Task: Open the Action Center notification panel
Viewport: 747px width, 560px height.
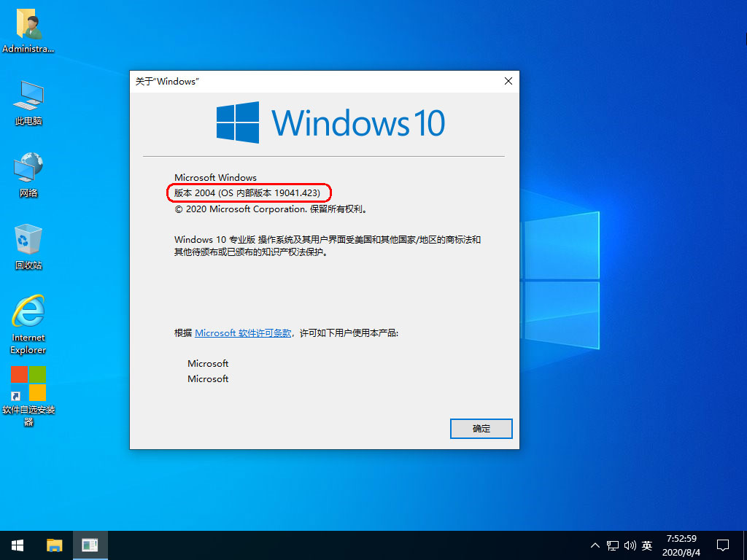Action: click(x=722, y=545)
